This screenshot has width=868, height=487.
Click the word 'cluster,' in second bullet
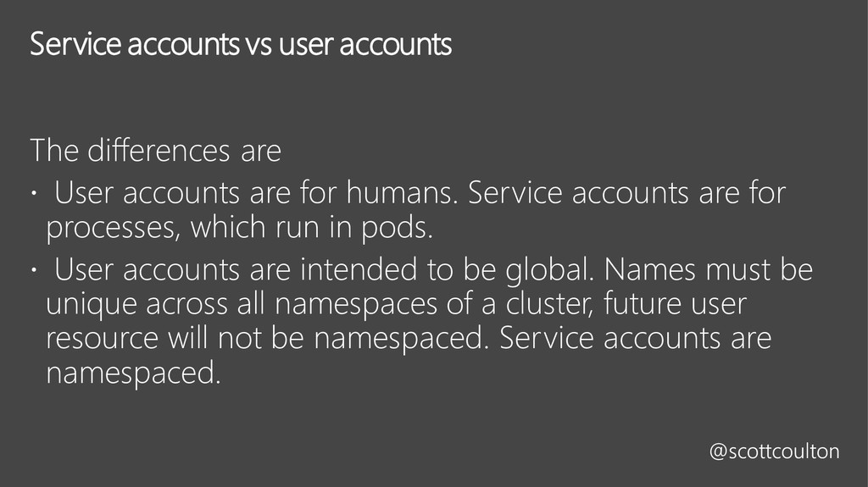(x=549, y=304)
